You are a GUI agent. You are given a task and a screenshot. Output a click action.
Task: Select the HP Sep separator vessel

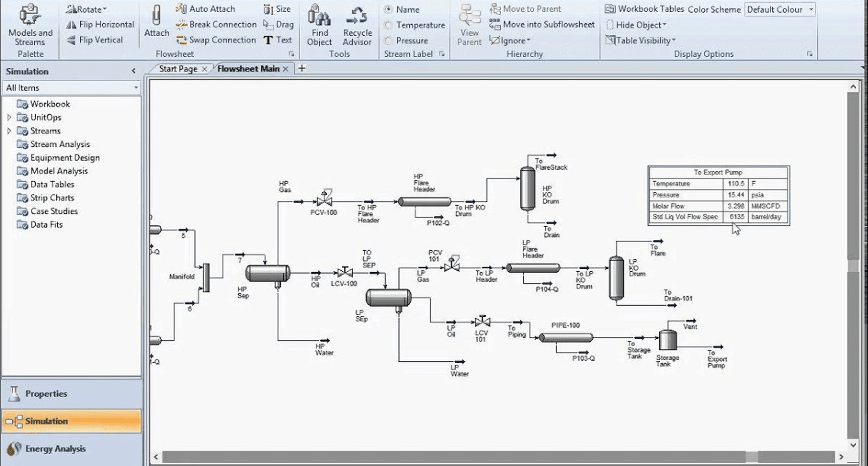267,273
